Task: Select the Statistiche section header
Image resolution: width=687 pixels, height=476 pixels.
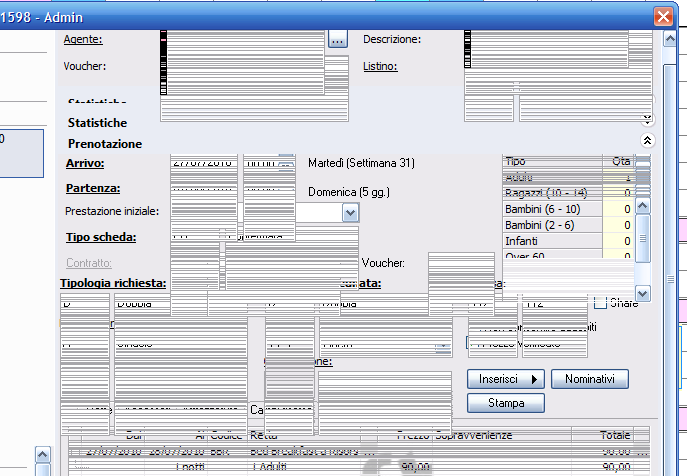Action: click(97, 123)
